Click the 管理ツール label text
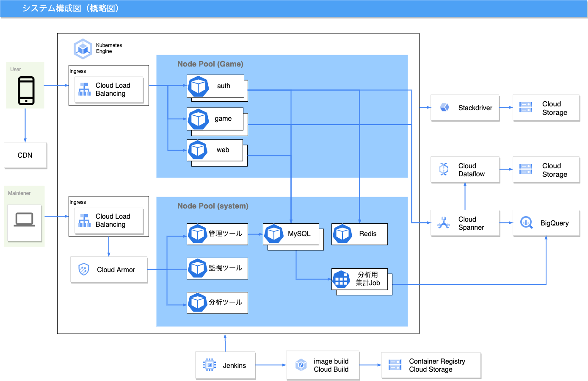This screenshot has width=588, height=381. pos(226,234)
